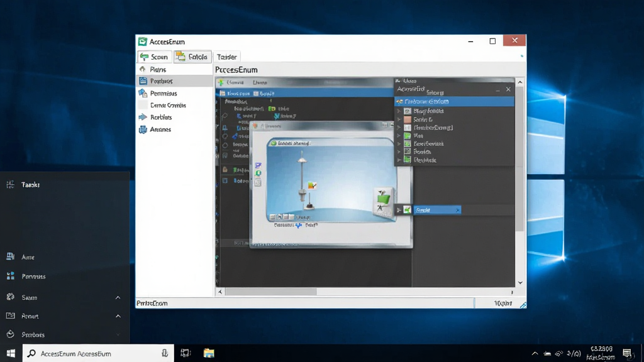Click the AccessEnum app icon in title bar

143,41
